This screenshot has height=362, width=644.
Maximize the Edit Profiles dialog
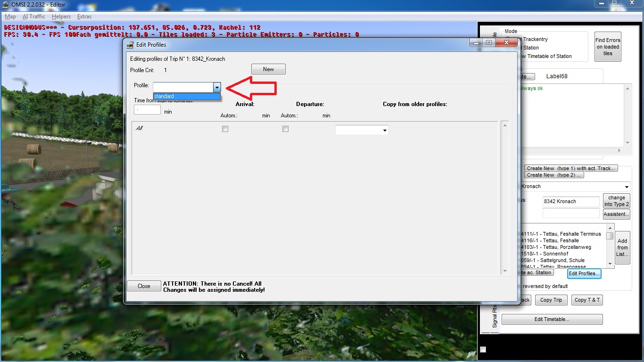pos(489,43)
